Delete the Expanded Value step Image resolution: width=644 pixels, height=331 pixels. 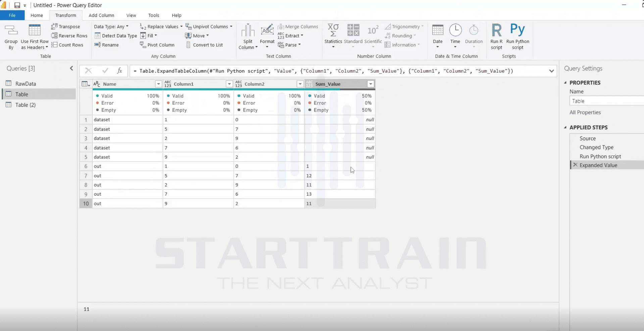pyautogui.click(x=575, y=165)
